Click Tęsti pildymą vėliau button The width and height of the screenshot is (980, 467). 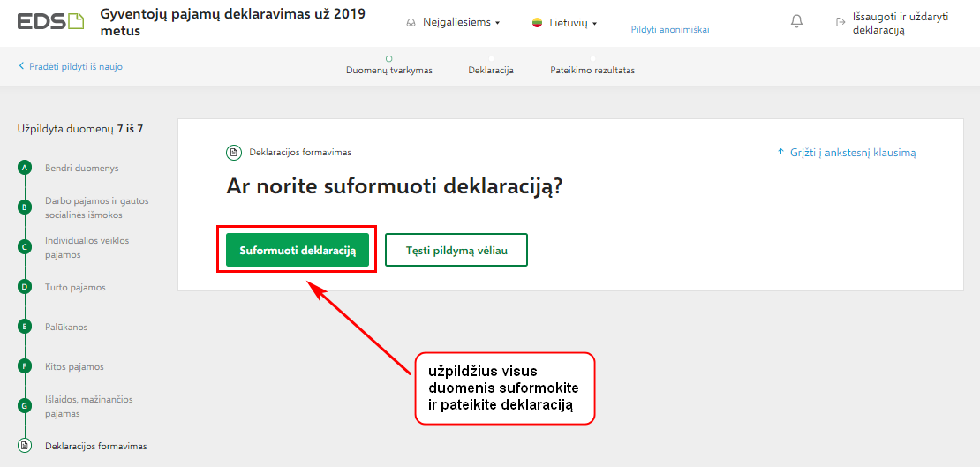point(456,250)
